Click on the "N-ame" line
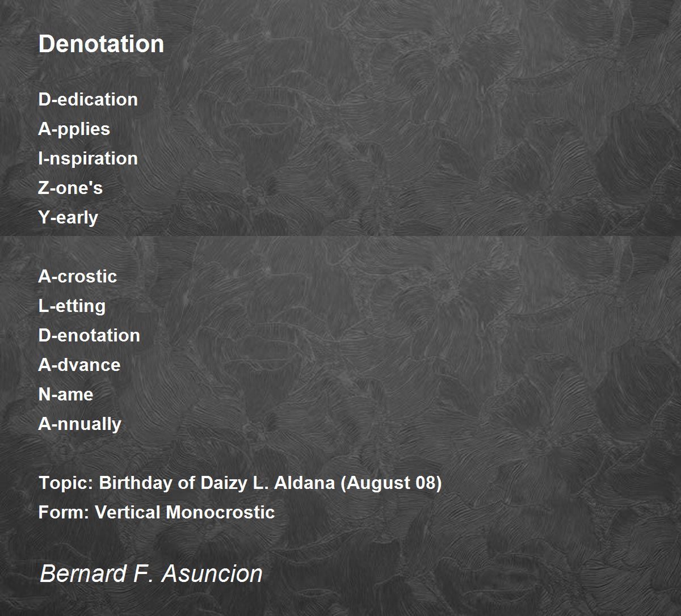 tap(66, 394)
